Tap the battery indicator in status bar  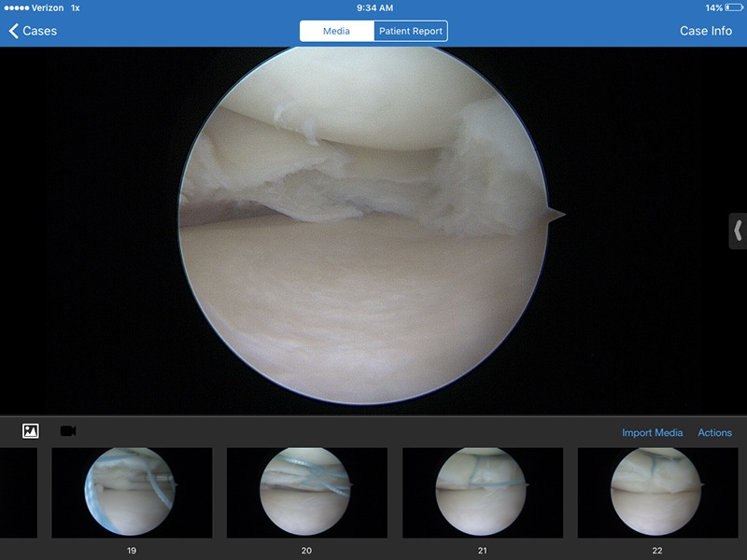[x=734, y=7]
